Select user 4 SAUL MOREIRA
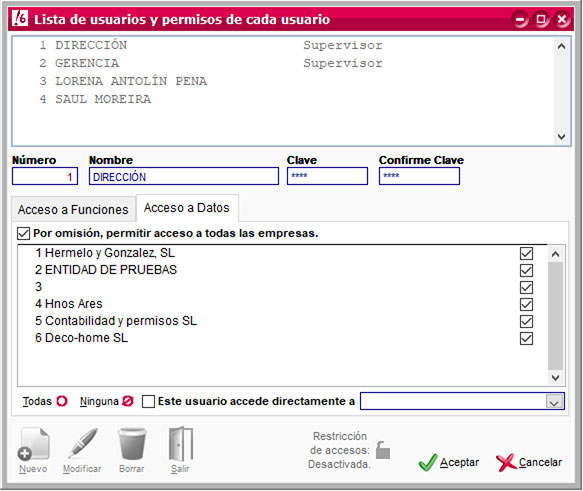 283,99
